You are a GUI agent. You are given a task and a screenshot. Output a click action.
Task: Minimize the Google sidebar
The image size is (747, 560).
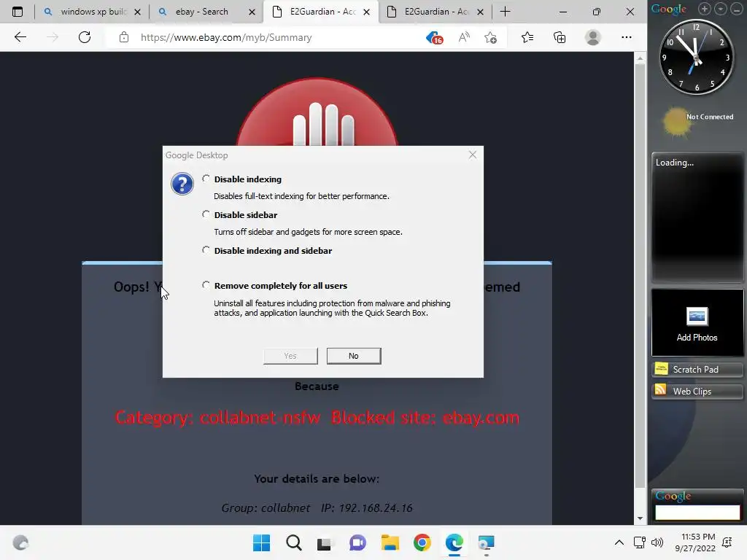point(736,9)
